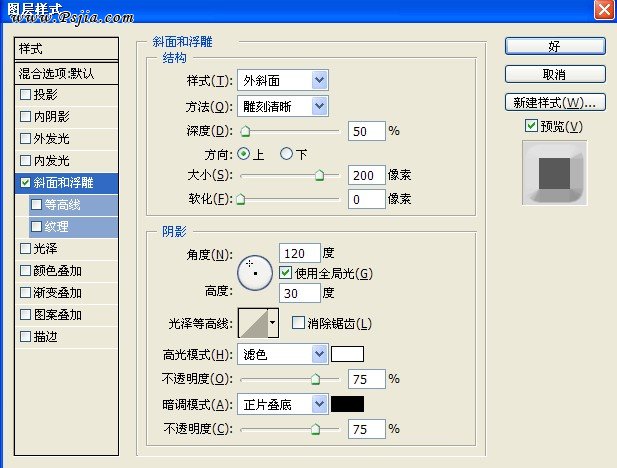This screenshot has width=617, height=468.
Task: Click the 高度 altitude value field
Action: (300, 293)
